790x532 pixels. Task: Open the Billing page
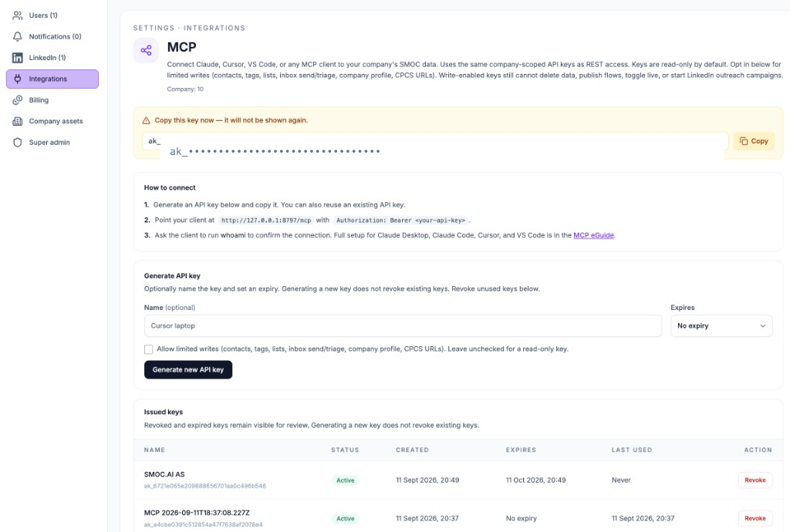[52, 100]
